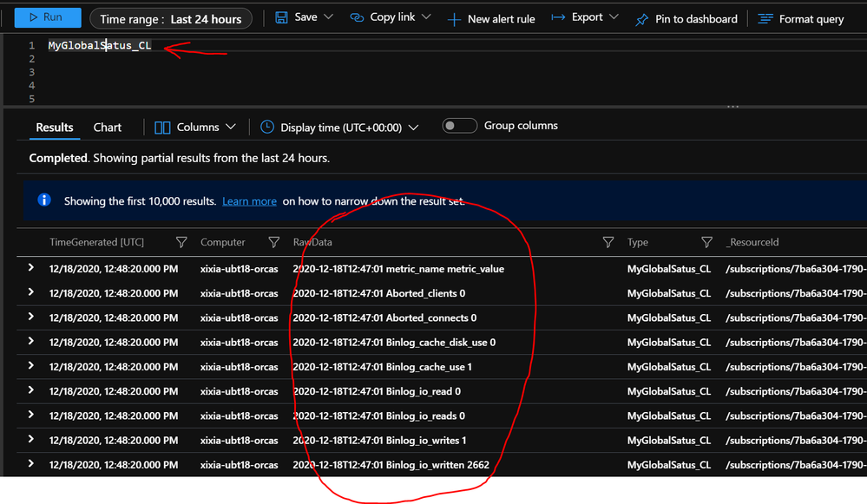Run the query
The height and width of the screenshot is (504, 867).
pyautogui.click(x=48, y=17)
